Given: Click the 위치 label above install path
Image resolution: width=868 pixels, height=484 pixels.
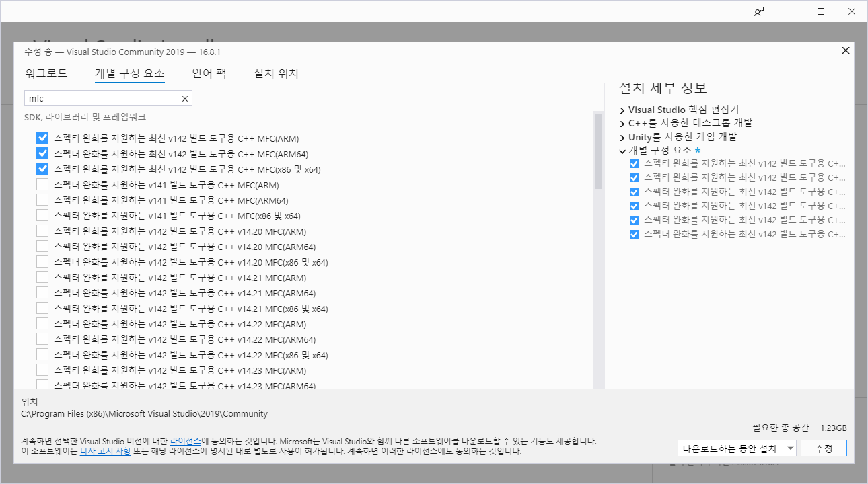Looking at the screenshot, I should pyautogui.click(x=30, y=401).
